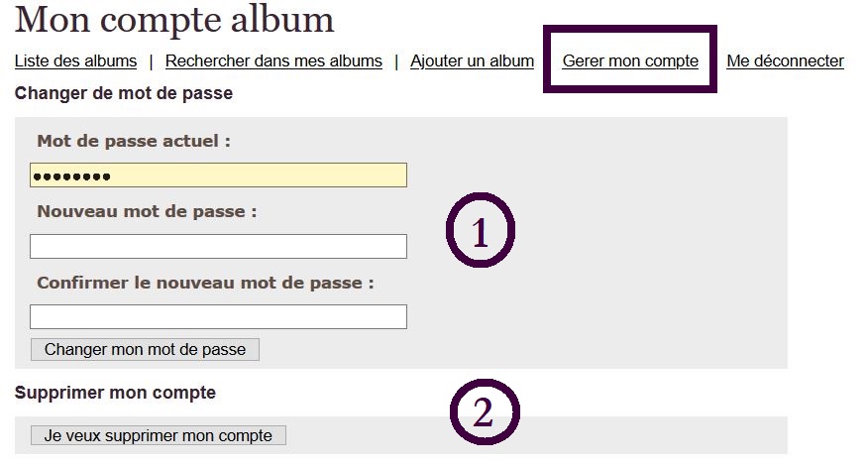Open the Liste des albums link
This screenshot has height=467, width=868.
[75, 61]
